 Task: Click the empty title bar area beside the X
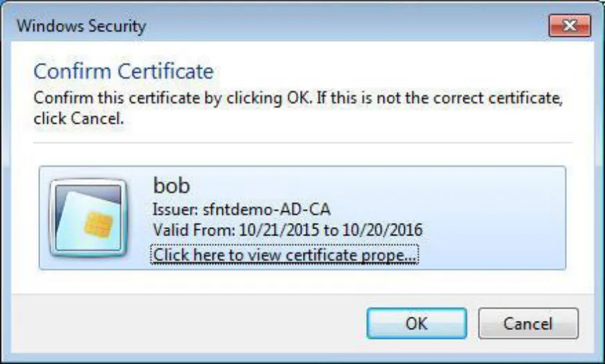[x=347, y=26]
